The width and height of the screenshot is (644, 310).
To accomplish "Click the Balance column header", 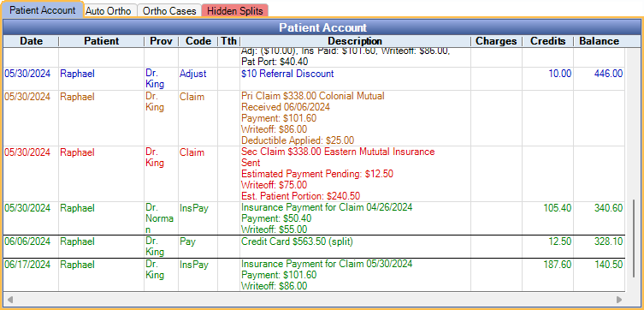I will (x=599, y=41).
